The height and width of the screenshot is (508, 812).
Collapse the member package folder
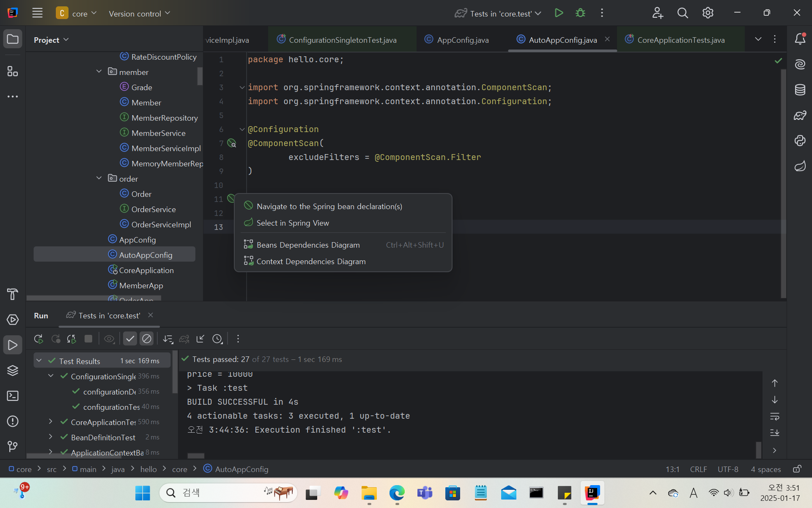(x=99, y=72)
